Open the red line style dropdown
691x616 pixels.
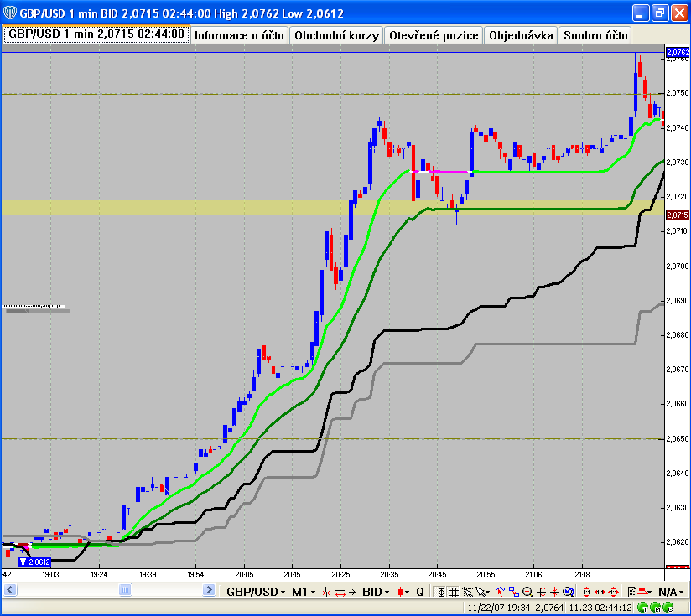(646, 593)
